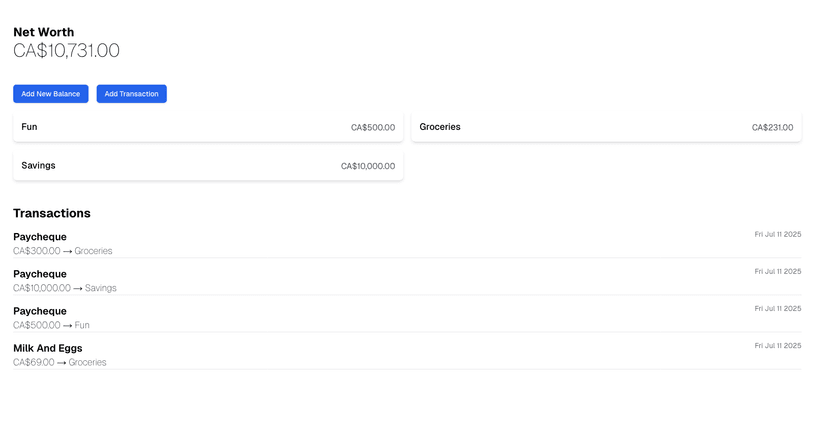Image resolution: width=828 pixels, height=421 pixels.
Task: Select the CA$10,731.00 net worth total
Action: pos(66,51)
